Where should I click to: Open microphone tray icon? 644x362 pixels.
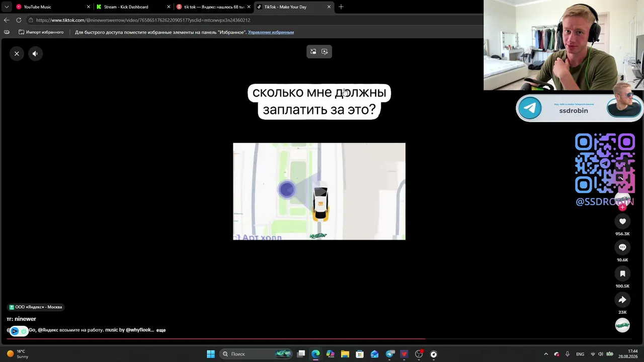pyautogui.click(x=568, y=354)
